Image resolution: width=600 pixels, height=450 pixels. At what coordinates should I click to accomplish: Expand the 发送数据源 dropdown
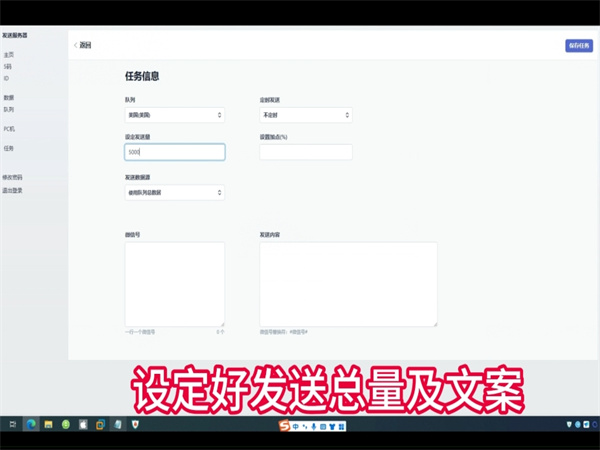(174, 192)
